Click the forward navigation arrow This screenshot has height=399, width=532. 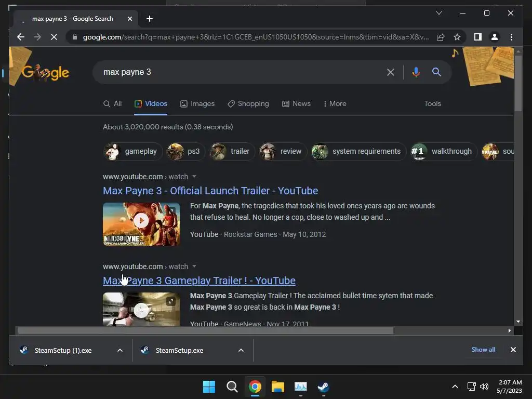tap(37, 37)
